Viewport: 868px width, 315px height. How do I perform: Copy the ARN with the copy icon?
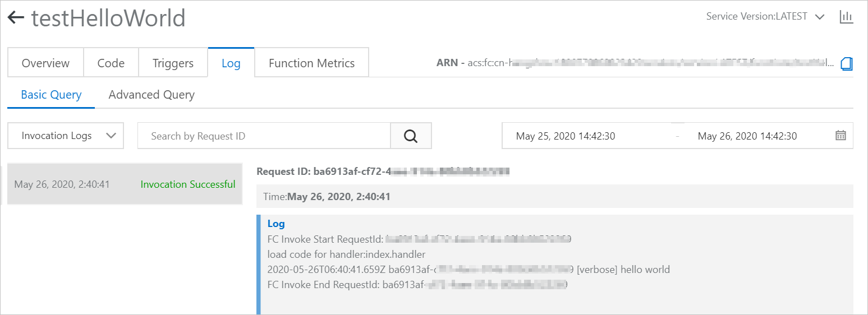(846, 63)
